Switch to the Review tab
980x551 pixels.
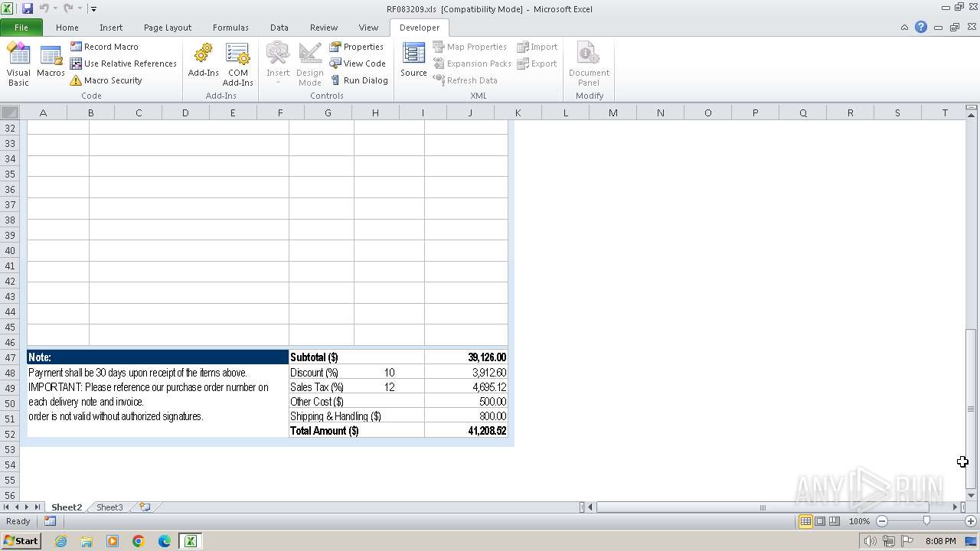324,28
